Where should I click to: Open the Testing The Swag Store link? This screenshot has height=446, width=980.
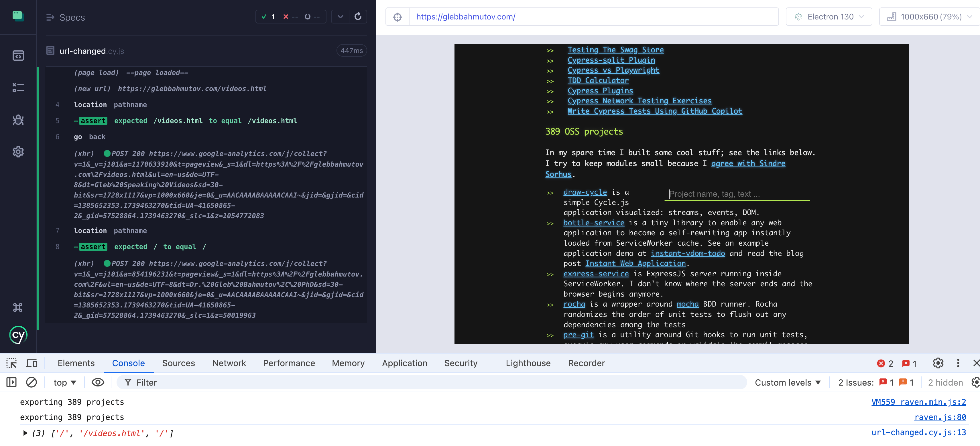(x=615, y=50)
